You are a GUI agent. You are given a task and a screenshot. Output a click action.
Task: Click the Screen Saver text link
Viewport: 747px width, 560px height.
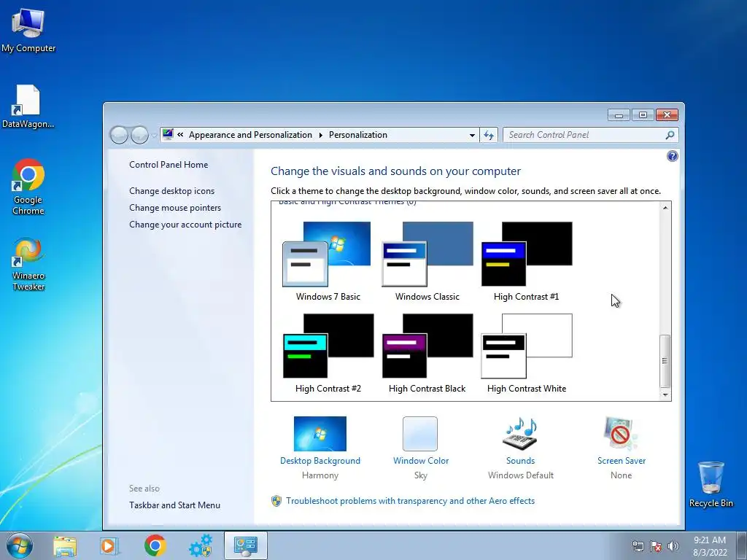click(x=622, y=461)
